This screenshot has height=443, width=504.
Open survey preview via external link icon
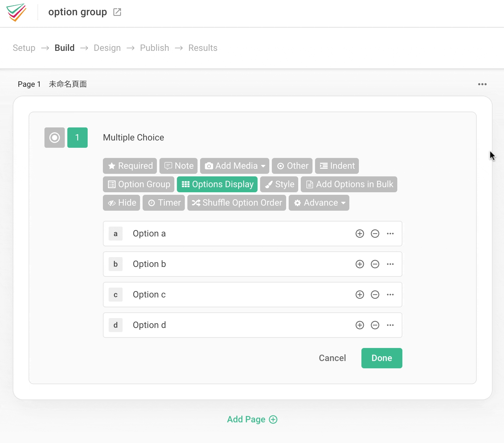pos(117,12)
